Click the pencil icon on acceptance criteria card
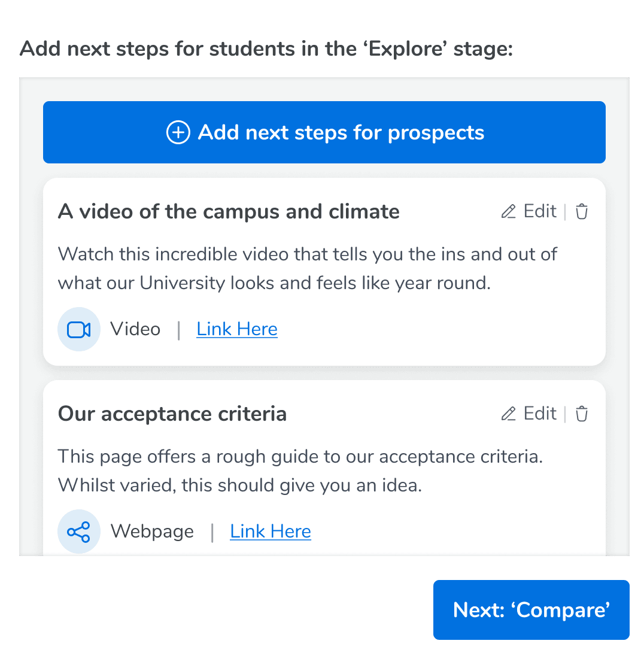The height and width of the screenshot is (662, 644). tap(509, 414)
